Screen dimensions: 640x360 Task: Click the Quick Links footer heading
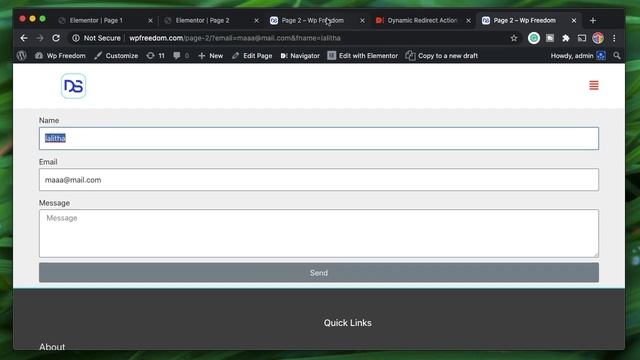347,323
